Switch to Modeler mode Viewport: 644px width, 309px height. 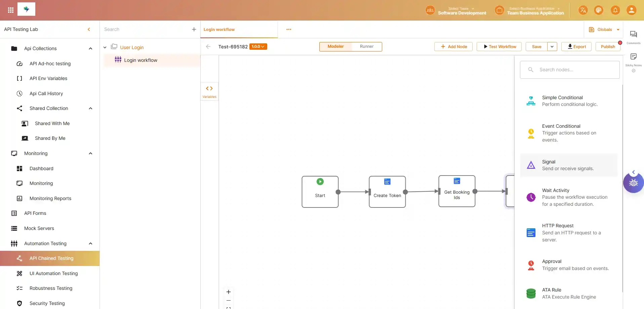pyautogui.click(x=335, y=47)
